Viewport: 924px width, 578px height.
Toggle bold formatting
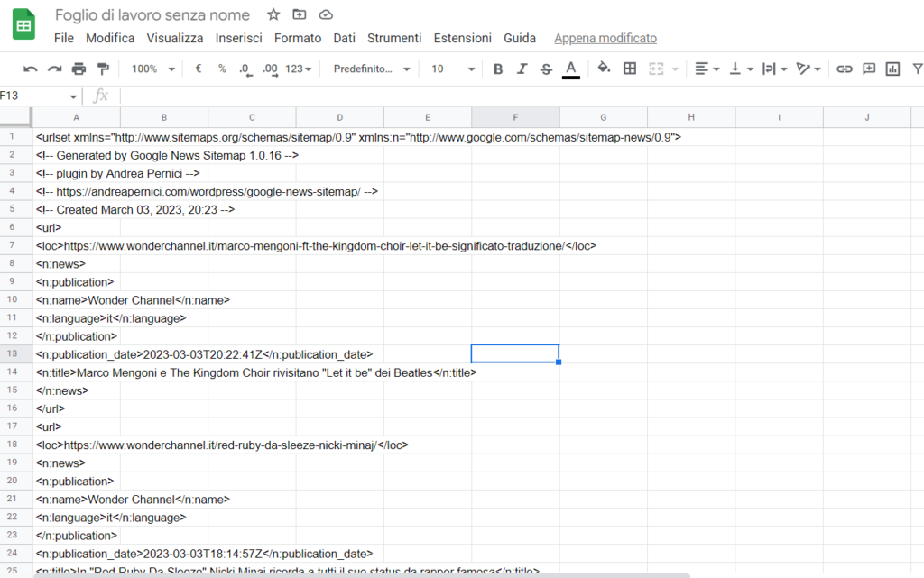(498, 69)
